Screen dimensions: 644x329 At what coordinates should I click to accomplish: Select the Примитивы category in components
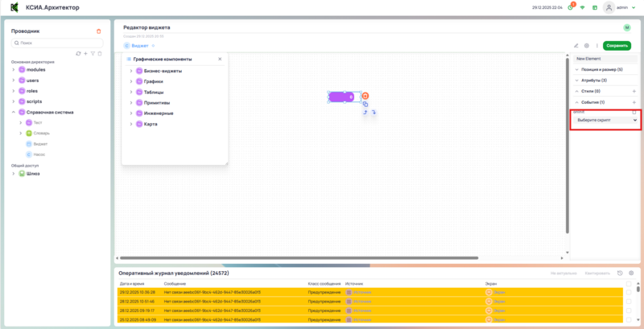pos(157,103)
